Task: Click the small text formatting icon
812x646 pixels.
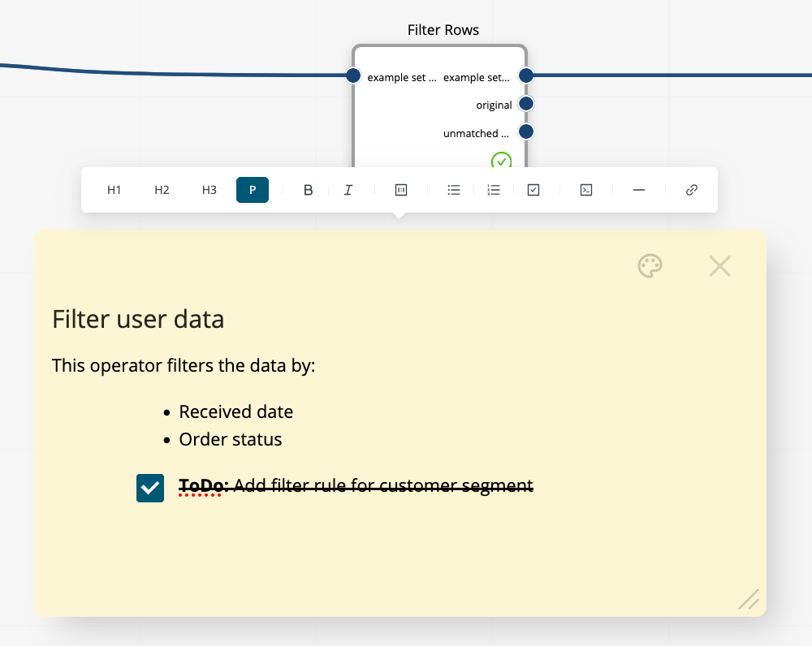Action: 400,190
